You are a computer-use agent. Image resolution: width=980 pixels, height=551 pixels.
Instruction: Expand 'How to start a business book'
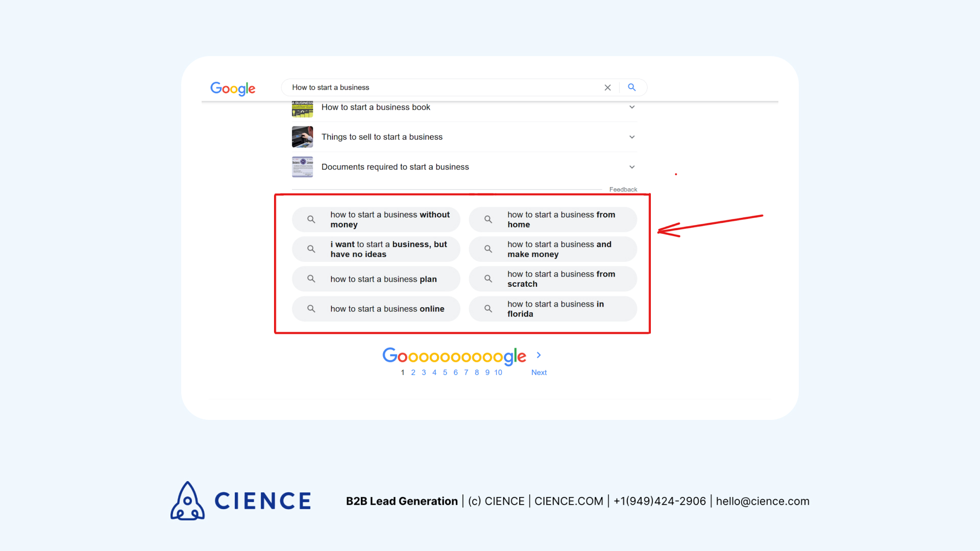pyautogui.click(x=632, y=107)
